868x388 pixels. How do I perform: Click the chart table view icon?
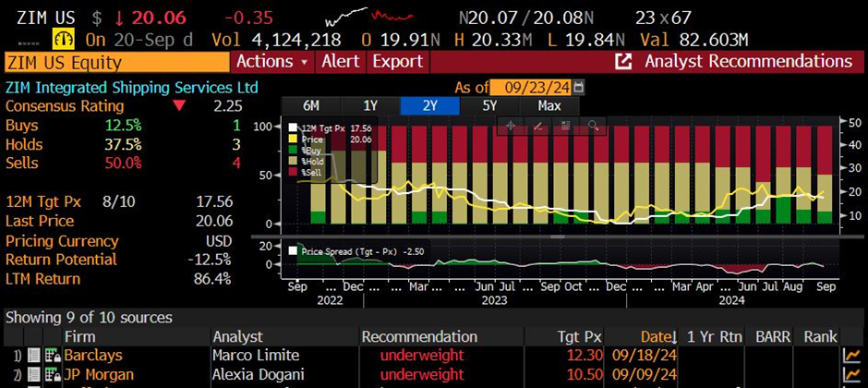pyautogui.click(x=565, y=125)
